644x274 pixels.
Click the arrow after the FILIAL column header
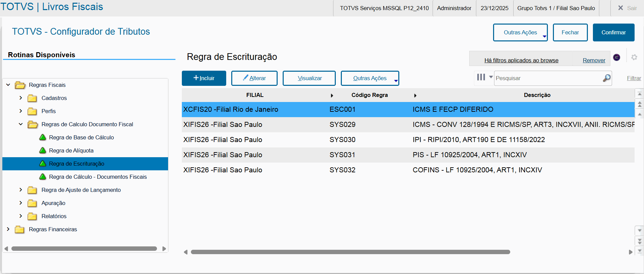tap(332, 96)
